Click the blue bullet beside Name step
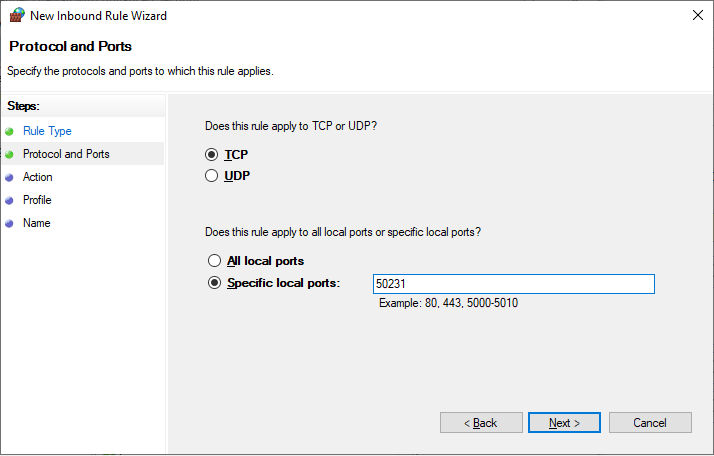 10,223
